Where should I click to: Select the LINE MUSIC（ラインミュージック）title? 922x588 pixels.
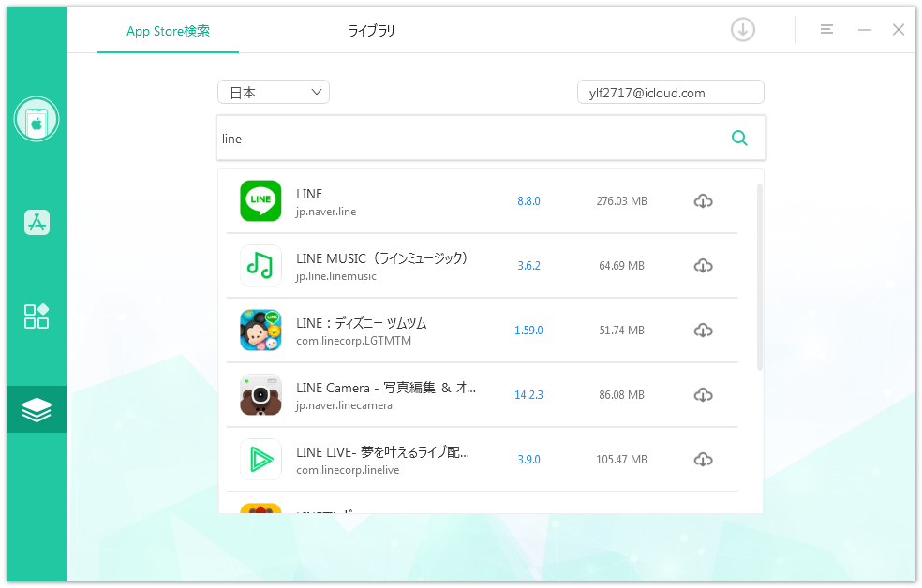click(382, 258)
